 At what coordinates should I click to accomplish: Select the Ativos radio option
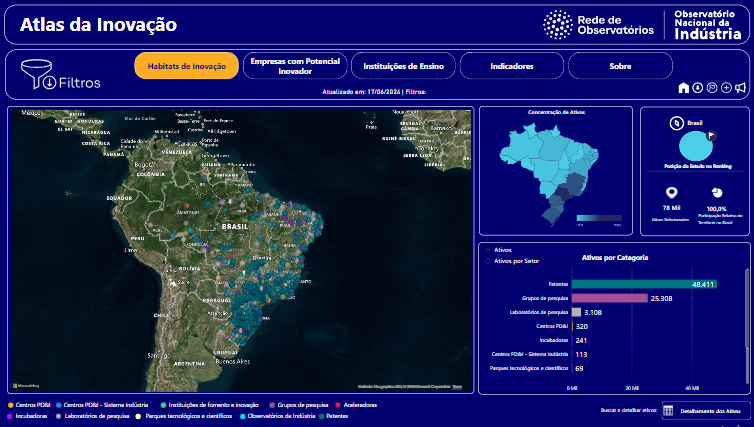tap(488, 250)
